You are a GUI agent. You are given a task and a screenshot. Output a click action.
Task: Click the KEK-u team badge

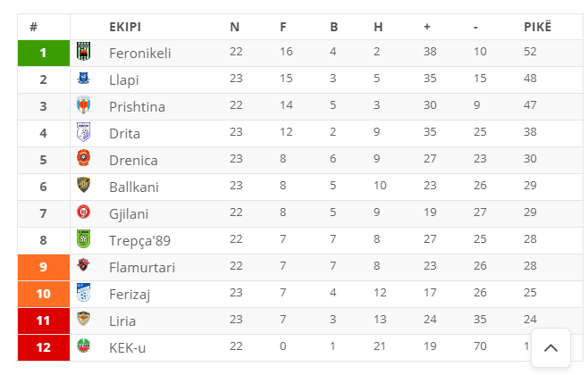click(84, 346)
